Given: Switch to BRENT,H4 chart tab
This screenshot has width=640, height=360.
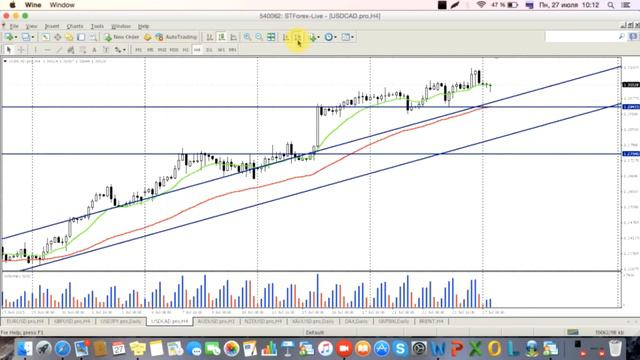Looking at the screenshot, I should [431, 322].
